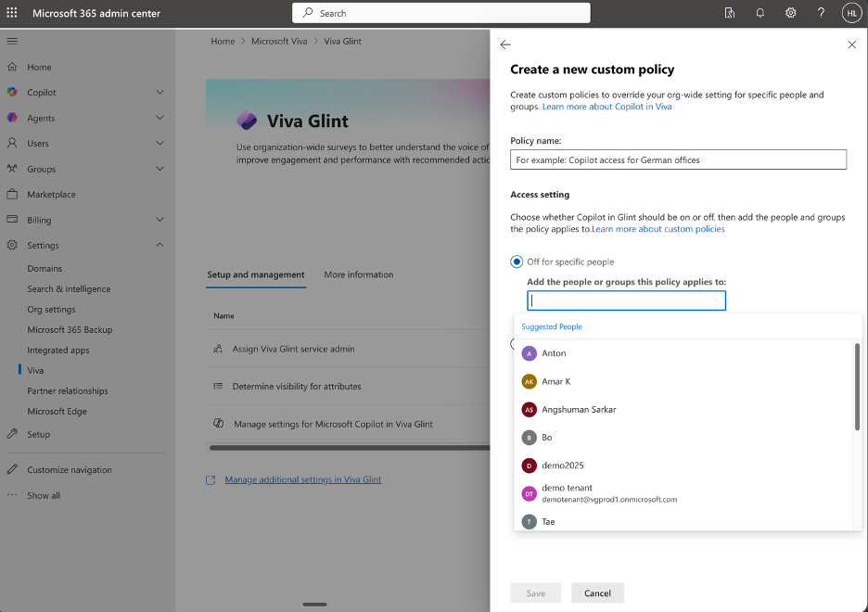868x612 pixels.
Task: Go back using the flyout back arrow
Action: tap(505, 45)
